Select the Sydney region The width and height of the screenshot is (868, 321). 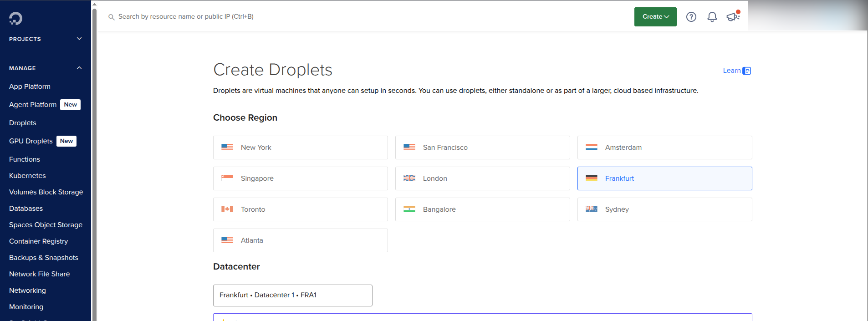coord(665,209)
